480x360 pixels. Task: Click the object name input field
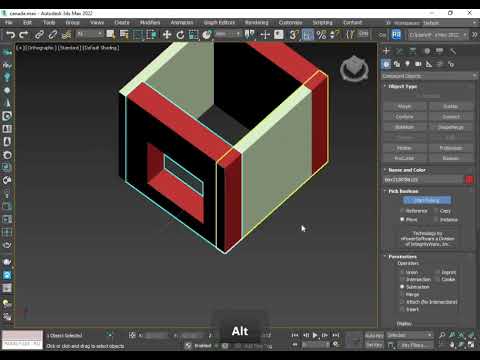(423, 180)
